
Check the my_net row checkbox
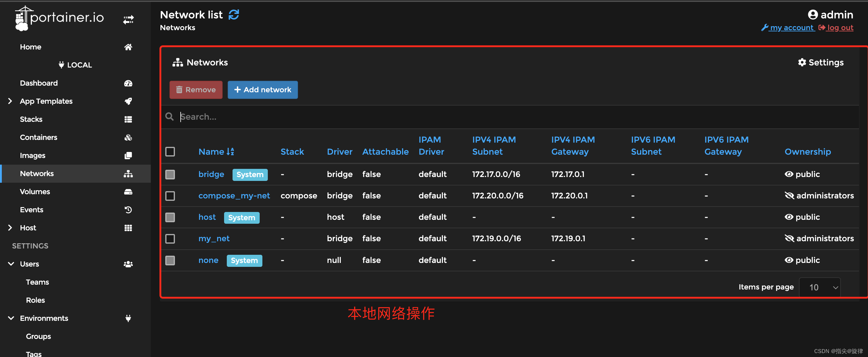click(170, 239)
